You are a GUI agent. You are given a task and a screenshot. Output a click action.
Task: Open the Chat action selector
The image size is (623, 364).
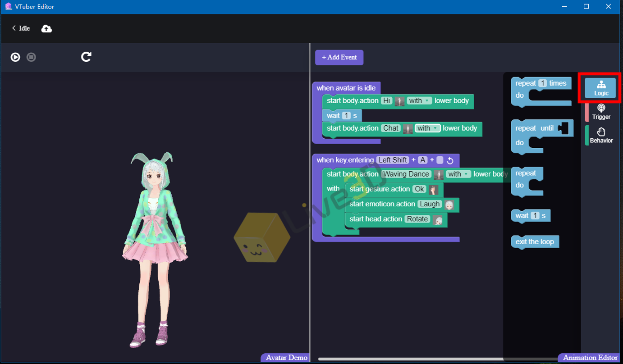(391, 128)
